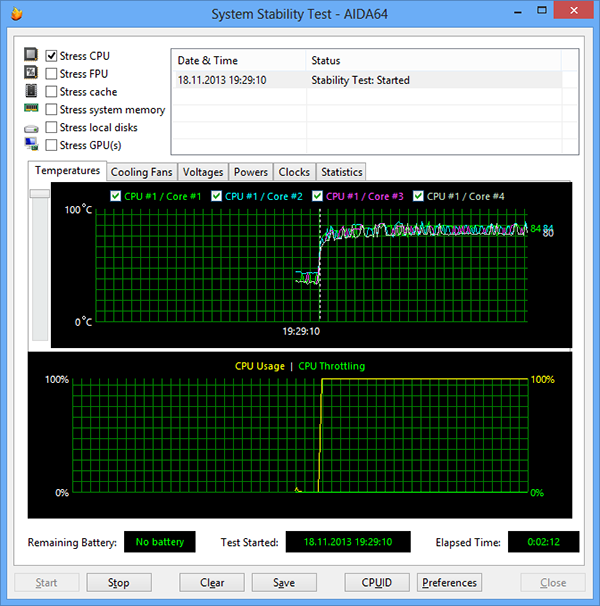The image size is (600, 606).
Task: Click the disk drive icon beside Stress local disks
Action: [x=31, y=128]
